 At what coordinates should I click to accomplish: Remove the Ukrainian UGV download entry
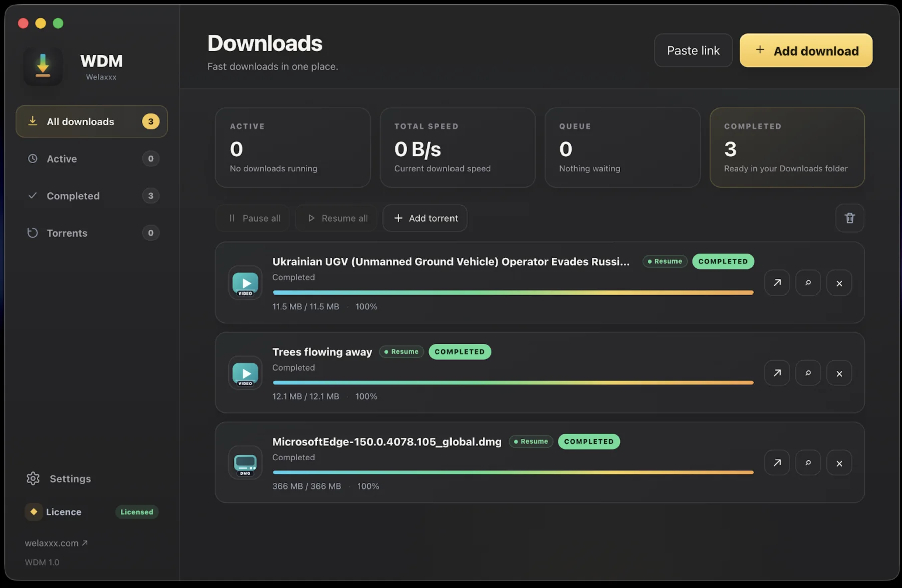(x=839, y=283)
